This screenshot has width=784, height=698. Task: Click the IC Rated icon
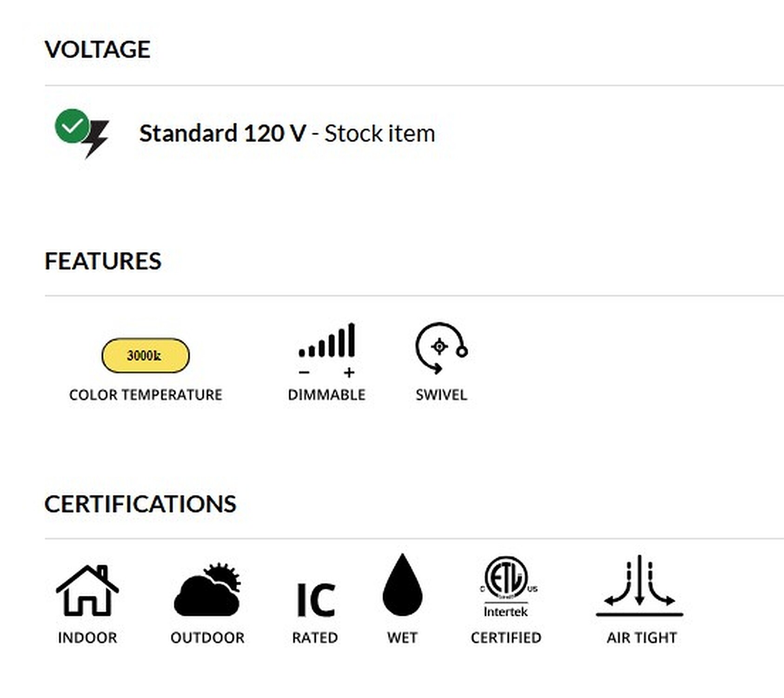[x=316, y=600]
